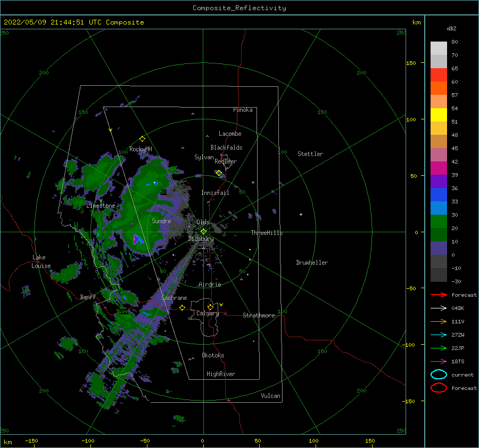Pick the bright green 30 dBZ swatch
This screenshot has height=448, width=479.
click(439, 221)
